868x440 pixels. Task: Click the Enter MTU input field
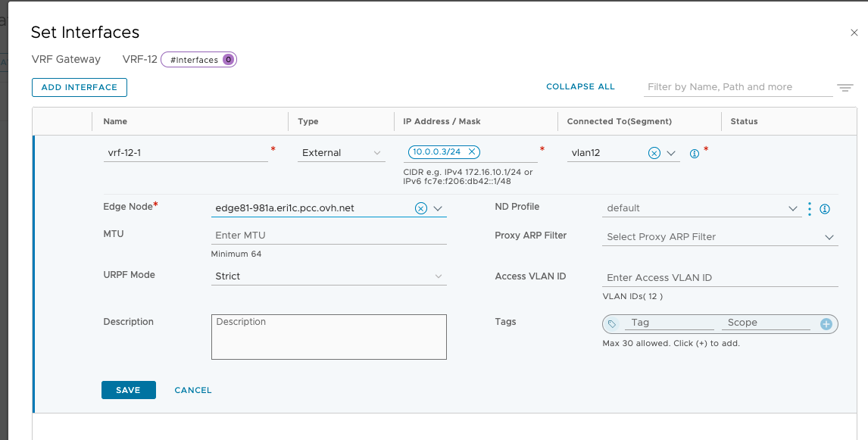(329, 236)
